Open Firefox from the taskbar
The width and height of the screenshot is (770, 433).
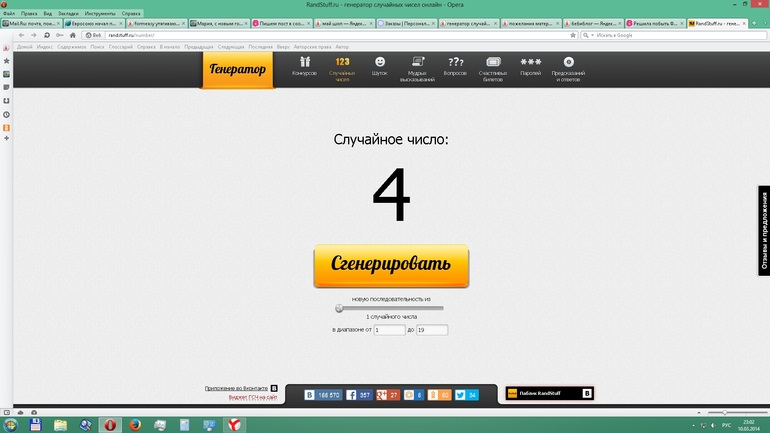[135, 425]
